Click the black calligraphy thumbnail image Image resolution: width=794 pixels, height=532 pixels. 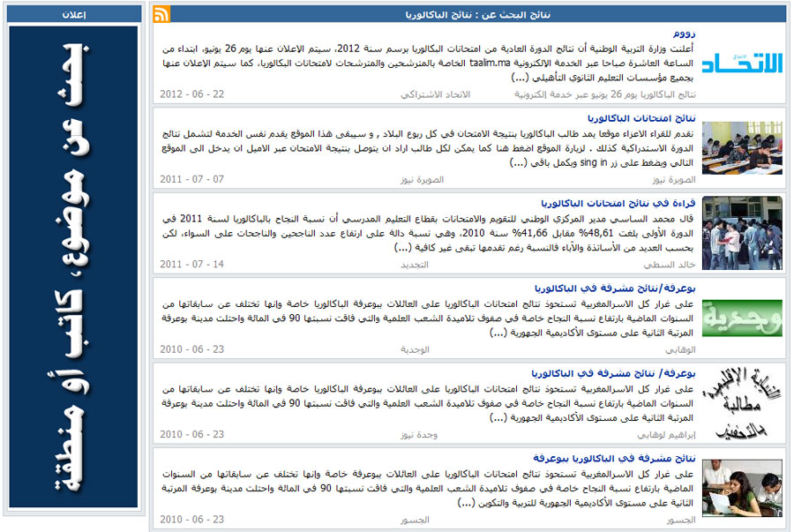742,403
